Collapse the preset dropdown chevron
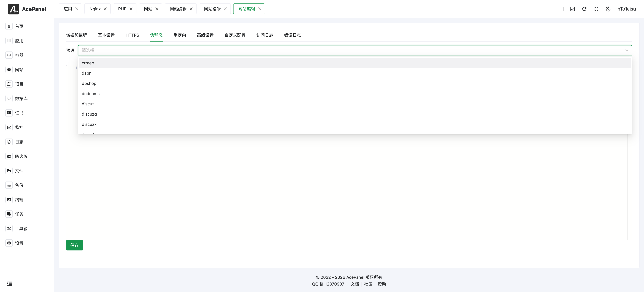 (627, 50)
